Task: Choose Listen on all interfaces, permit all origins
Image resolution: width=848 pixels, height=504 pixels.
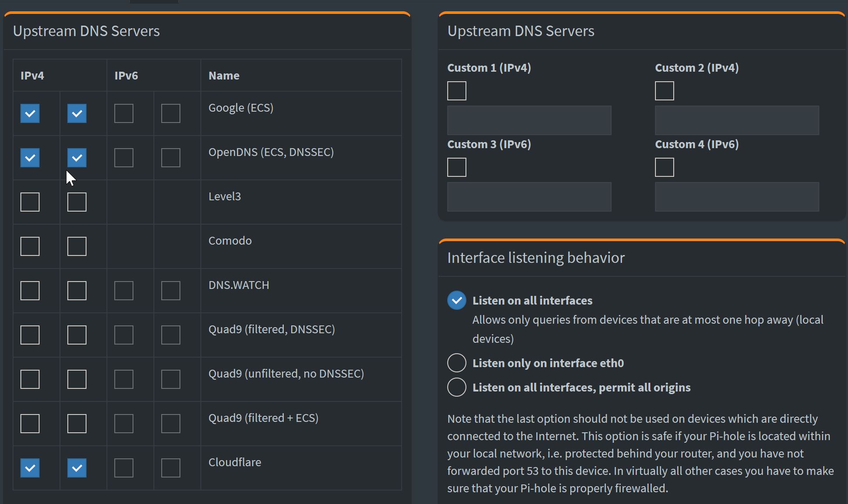Action: point(457,387)
